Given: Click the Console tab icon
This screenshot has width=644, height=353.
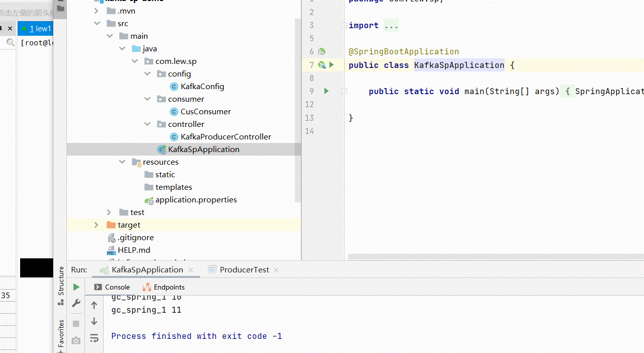Looking at the screenshot, I should tap(98, 287).
